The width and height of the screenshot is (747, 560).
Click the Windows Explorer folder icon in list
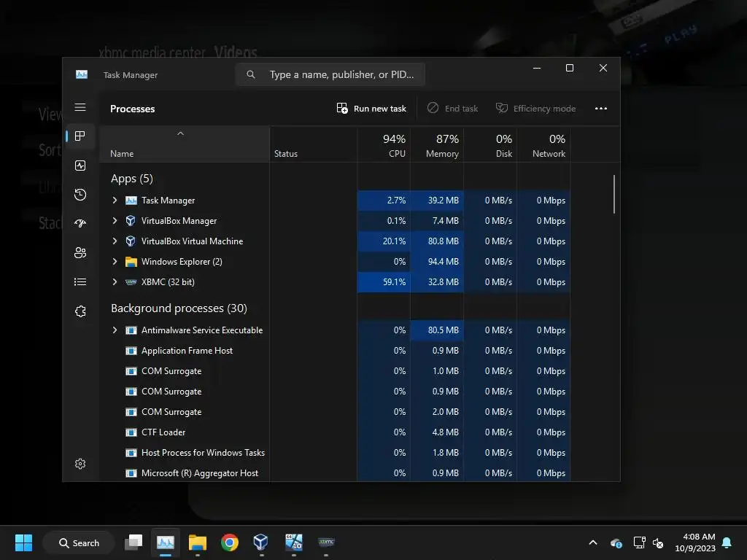[x=131, y=262]
